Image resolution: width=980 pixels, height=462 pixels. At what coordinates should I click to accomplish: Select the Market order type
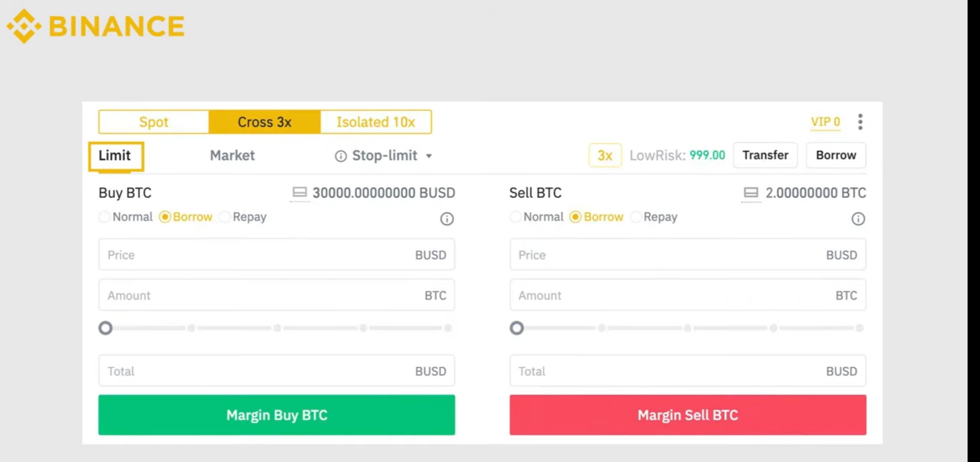coord(232,155)
